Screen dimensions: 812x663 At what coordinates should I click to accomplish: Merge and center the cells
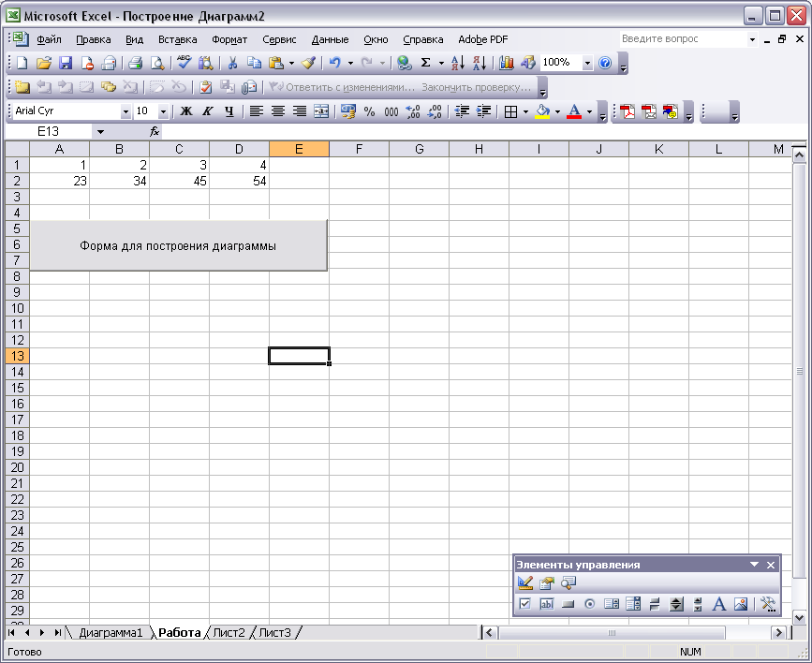(321, 111)
